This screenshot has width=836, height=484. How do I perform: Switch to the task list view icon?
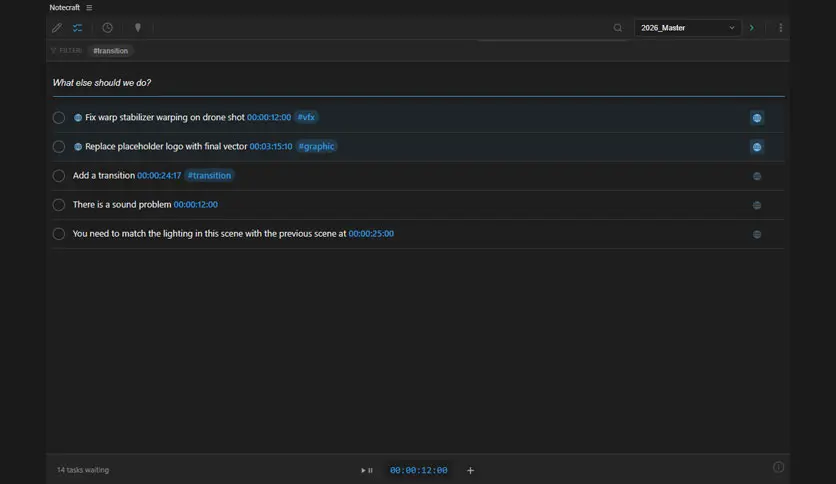78,28
